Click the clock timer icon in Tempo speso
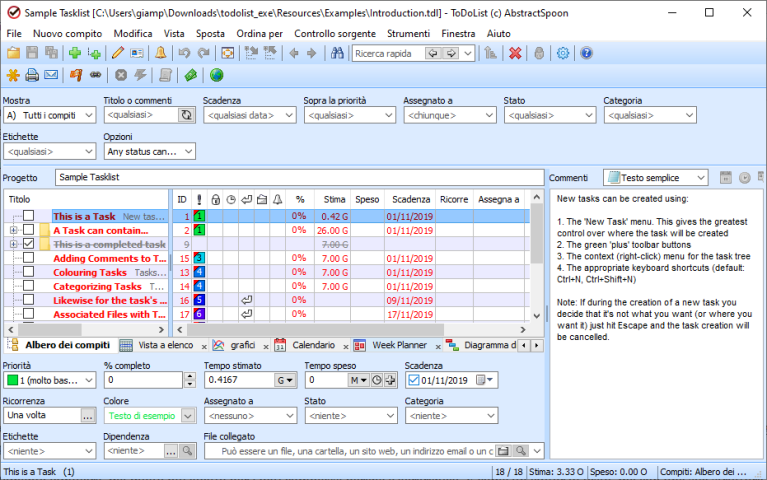Viewport: 767px width, 480px height. click(x=377, y=380)
